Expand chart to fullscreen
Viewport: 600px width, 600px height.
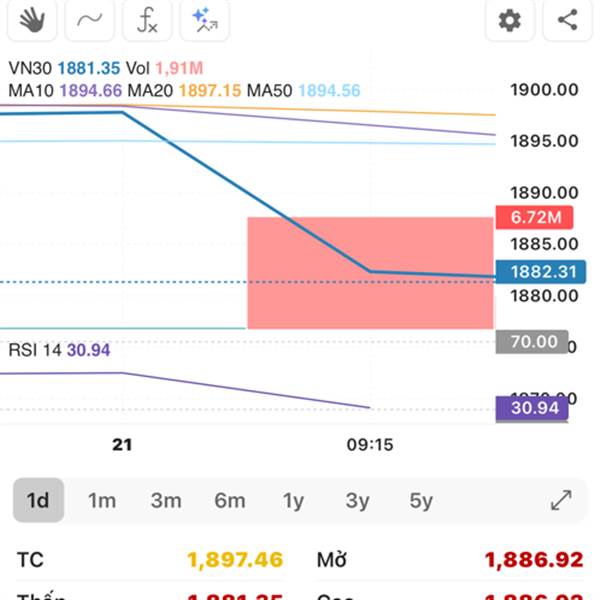561,501
